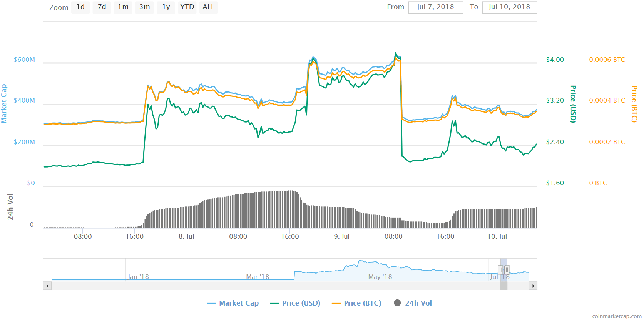Click the navigator scroll-right arrow
Viewport: 644px width, 319px height.
(533, 286)
